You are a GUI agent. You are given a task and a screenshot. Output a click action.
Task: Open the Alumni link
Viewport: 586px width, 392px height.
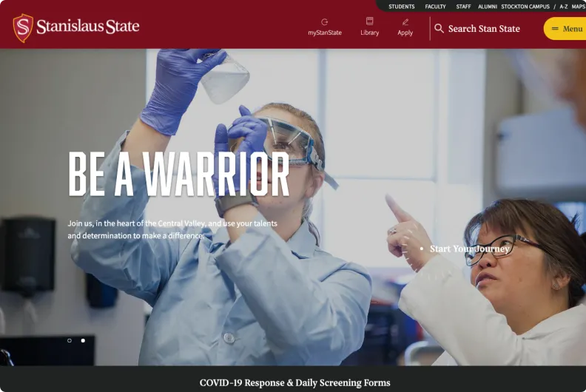(x=488, y=7)
